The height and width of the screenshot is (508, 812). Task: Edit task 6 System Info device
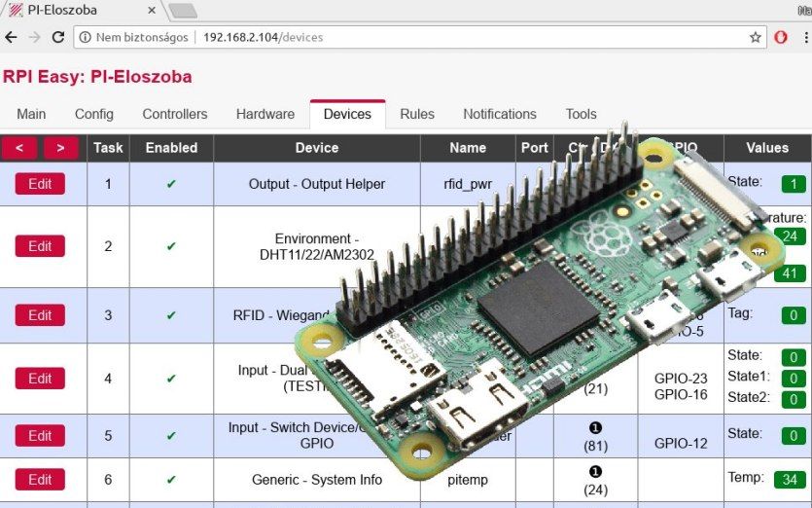40,480
